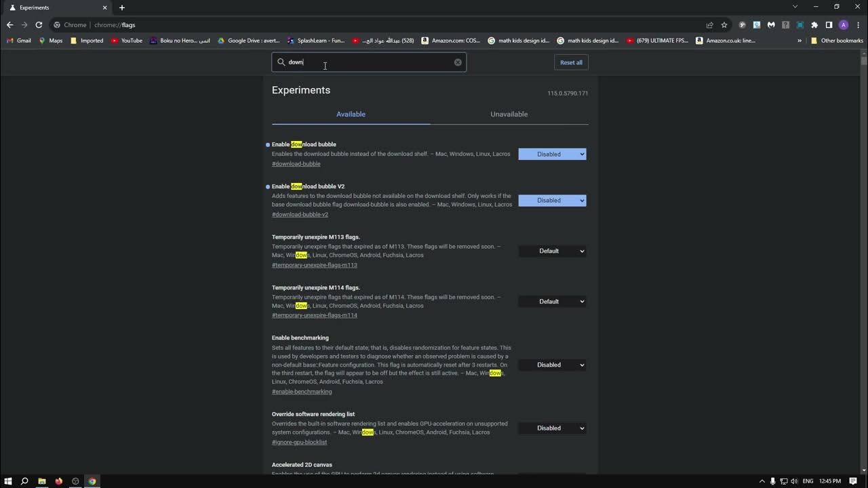Image resolution: width=868 pixels, height=488 pixels.
Task: Close the Experiments tab
Action: point(105,7)
